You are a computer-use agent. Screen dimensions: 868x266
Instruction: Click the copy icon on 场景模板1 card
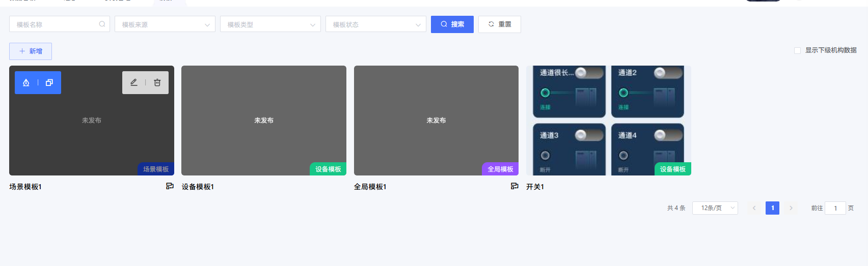[49, 82]
